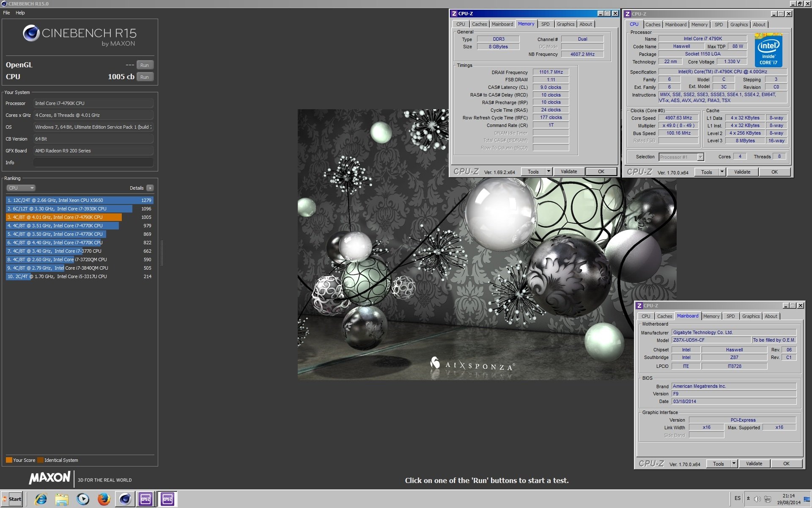This screenshot has height=508, width=812.
Task: Run the CPU benchmark test
Action: 145,77
